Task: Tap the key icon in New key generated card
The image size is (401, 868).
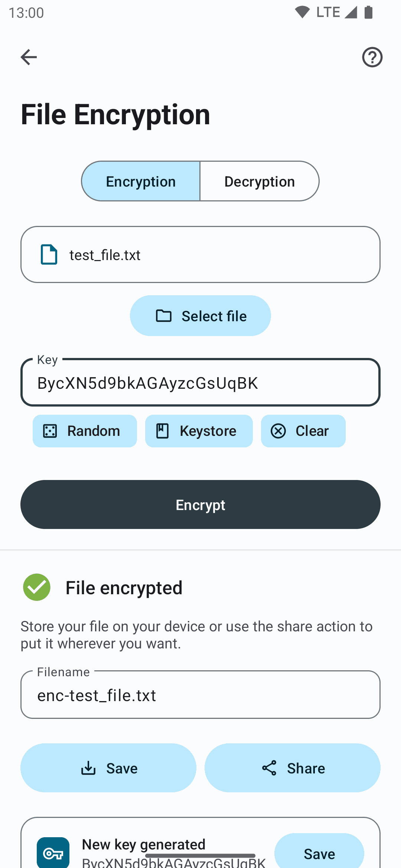Action: 53,853
